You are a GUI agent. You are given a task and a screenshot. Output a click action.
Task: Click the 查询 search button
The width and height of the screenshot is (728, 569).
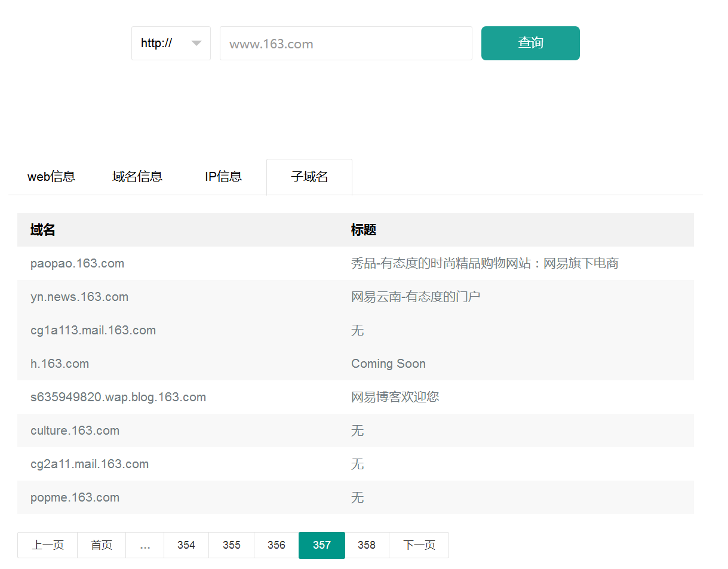click(x=530, y=43)
